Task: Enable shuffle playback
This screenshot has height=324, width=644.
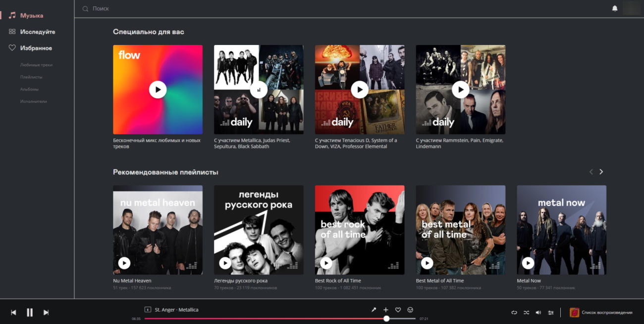Action: click(x=526, y=312)
